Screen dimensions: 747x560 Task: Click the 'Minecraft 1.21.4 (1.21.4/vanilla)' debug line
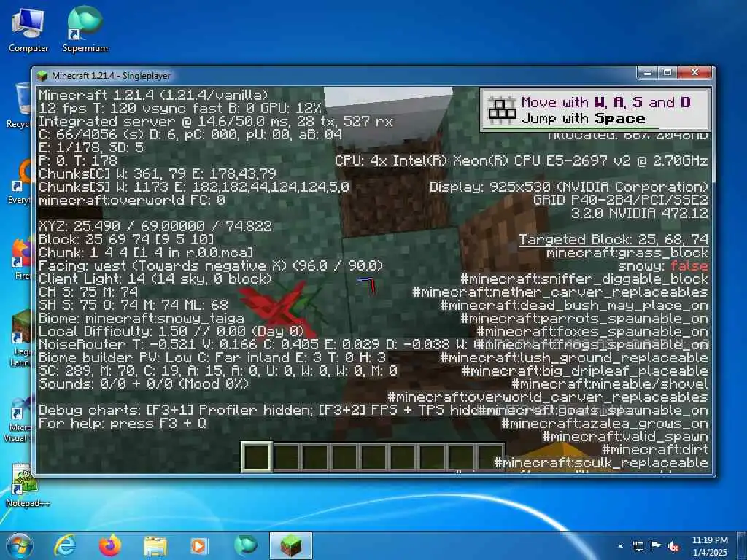click(x=153, y=95)
